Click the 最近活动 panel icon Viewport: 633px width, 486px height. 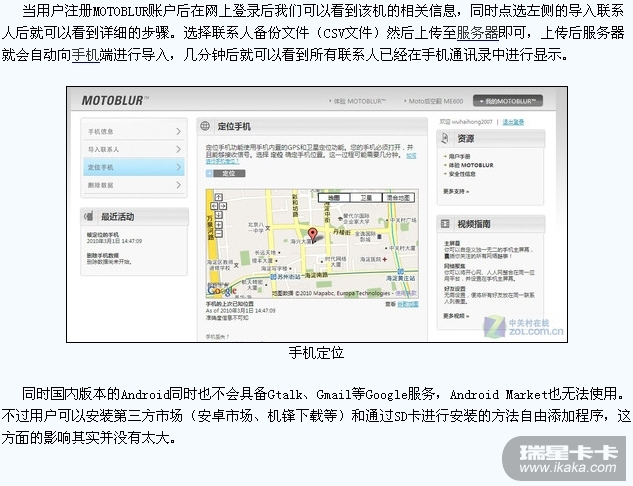point(89,216)
